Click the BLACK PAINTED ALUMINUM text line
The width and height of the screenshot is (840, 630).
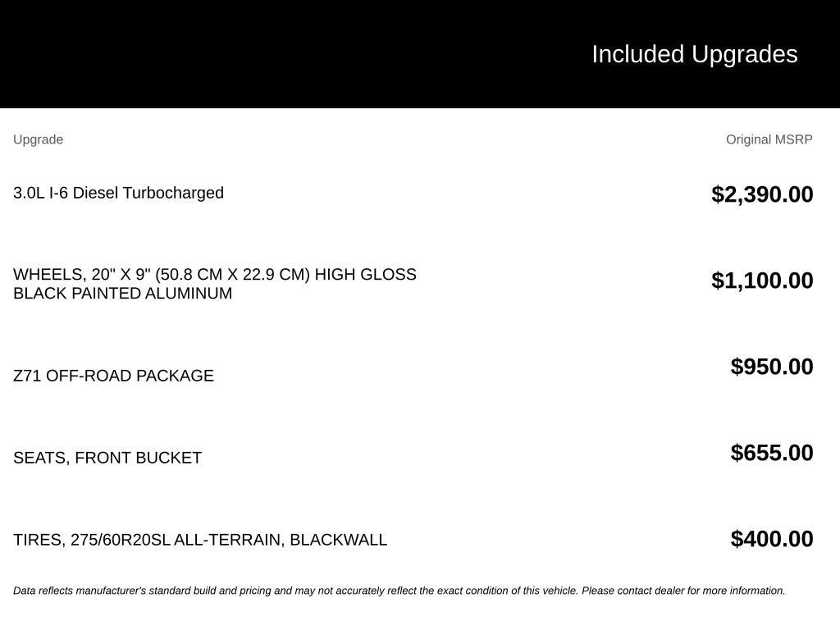pyautogui.click(x=123, y=293)
